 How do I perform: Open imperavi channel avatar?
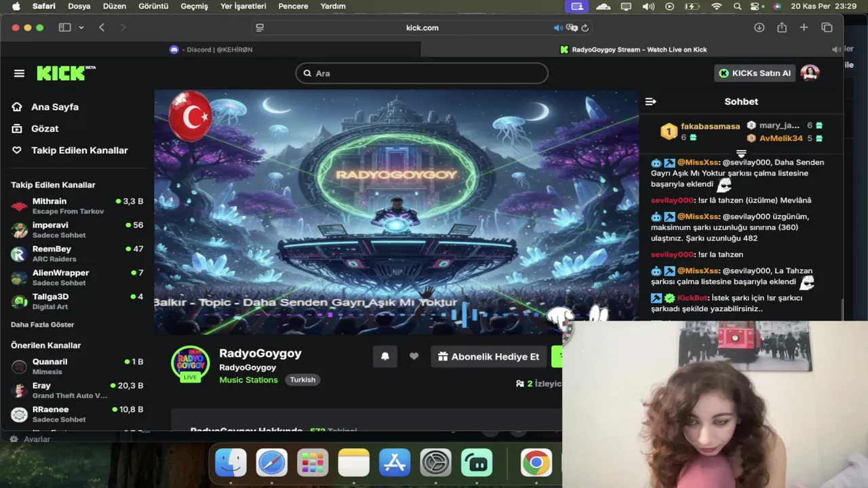[x=20, y=230]
